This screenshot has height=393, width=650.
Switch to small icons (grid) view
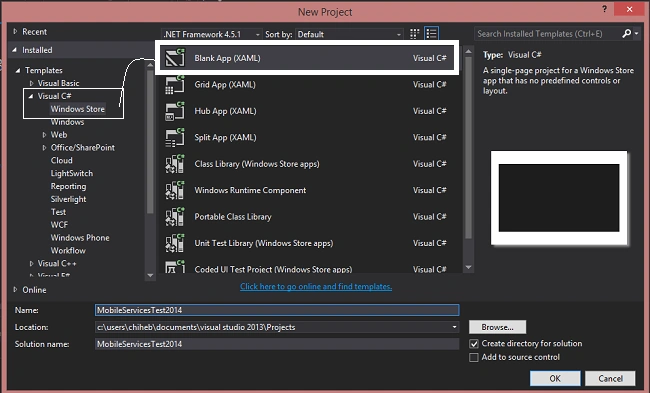(x=414, y=34)
